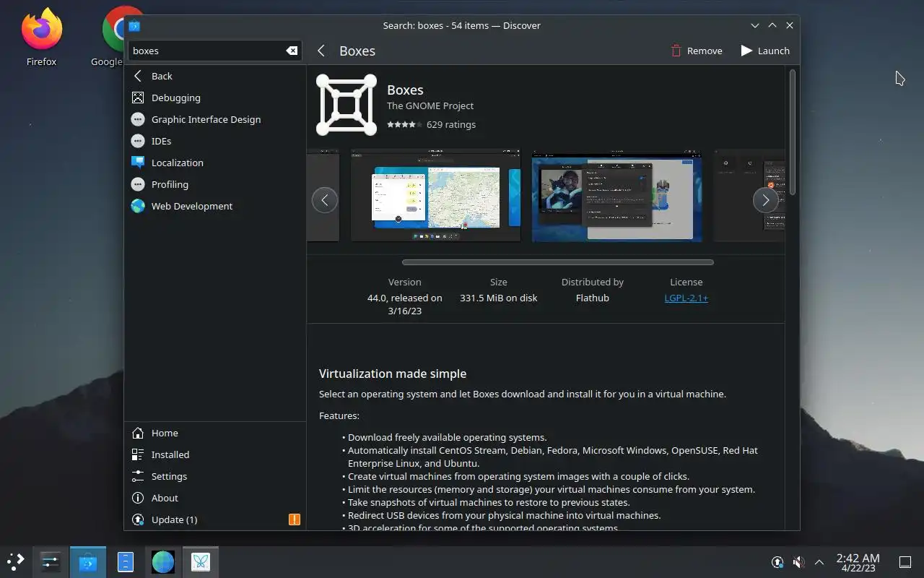Click the Virtualization made simple heading

coord(393,374)
